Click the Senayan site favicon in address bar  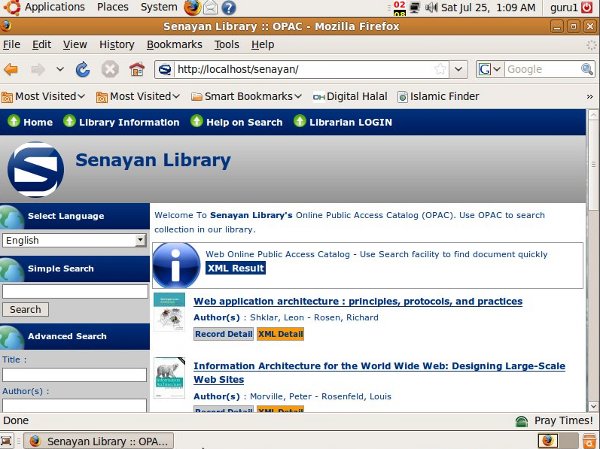coord(165,70)
